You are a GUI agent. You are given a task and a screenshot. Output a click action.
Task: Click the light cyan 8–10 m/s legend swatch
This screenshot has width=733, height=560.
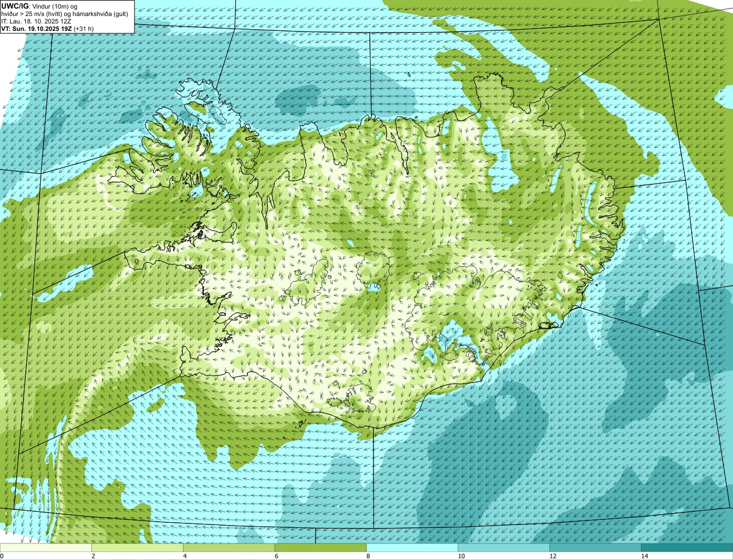[x=412, y=547]
